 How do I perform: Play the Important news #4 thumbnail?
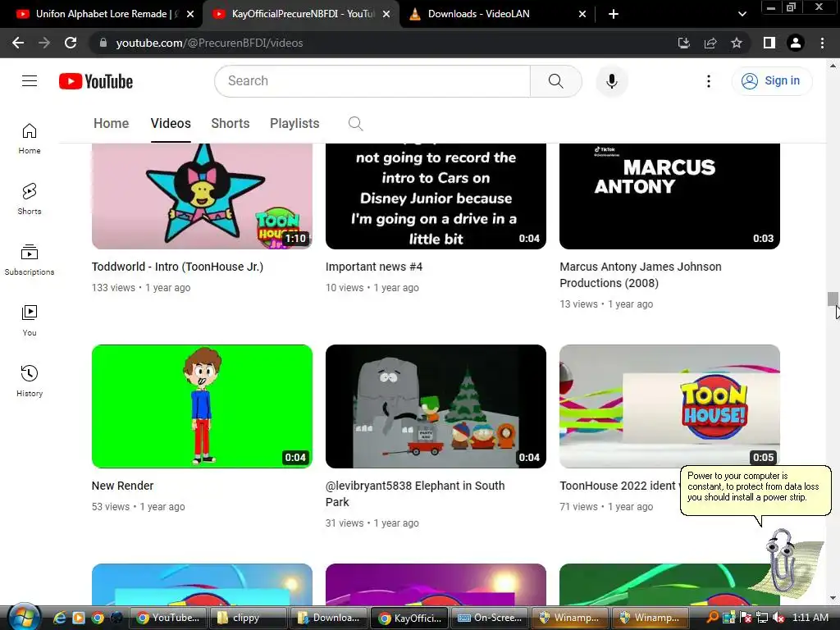[436, 196]
